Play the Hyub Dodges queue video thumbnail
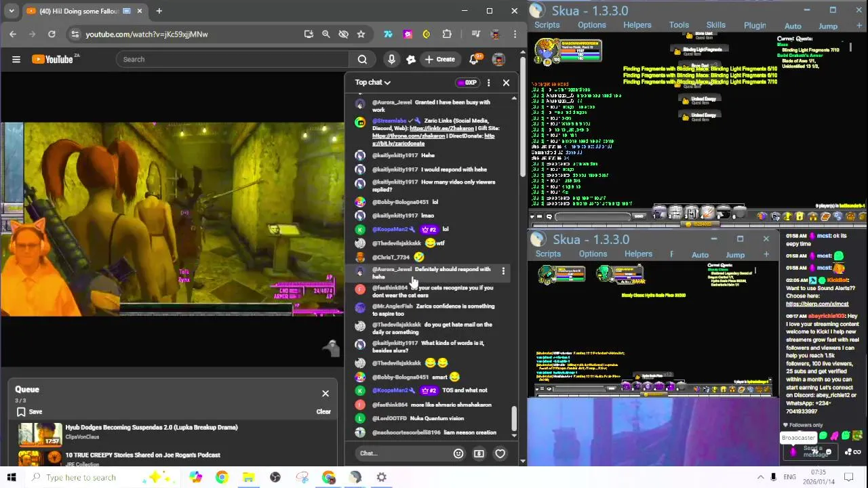The width and height of the screenshot is (868, 488). (40, 434)
